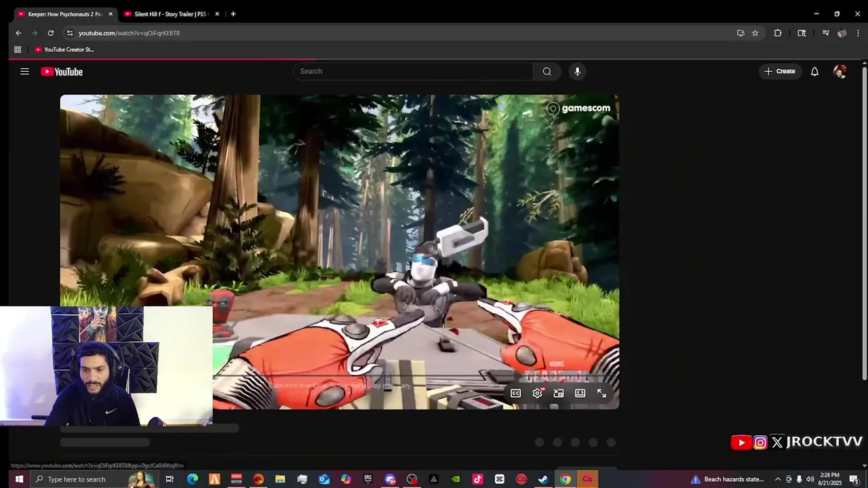Open the Chrome three-dot menu
Viewport: 868px width, 488px height.
coord(859,33)
